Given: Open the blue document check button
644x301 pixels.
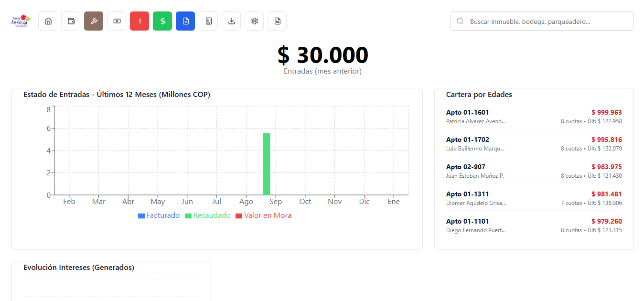Looking at the screenshot, I should coord(185,21).
